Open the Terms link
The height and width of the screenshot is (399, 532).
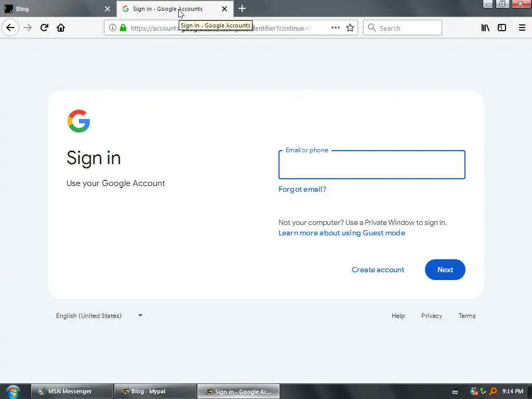pos(467,316)
